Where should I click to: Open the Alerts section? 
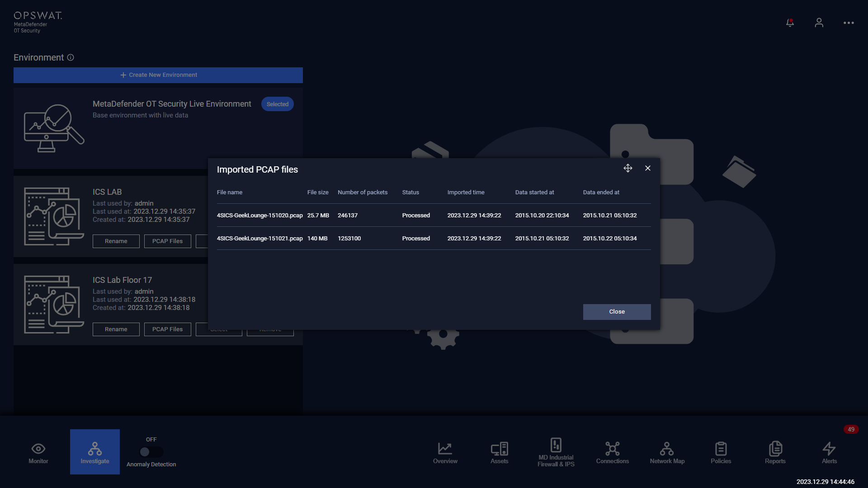[830, 453]
